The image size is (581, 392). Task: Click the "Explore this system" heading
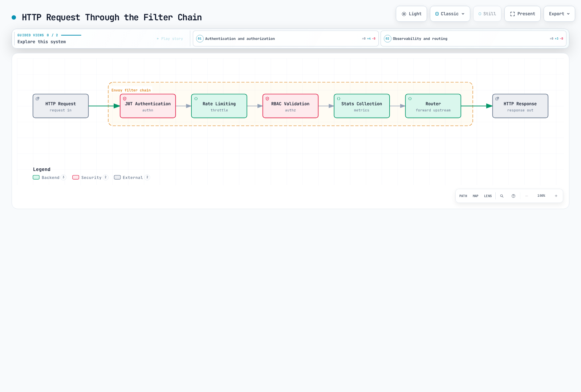point(42,42)
